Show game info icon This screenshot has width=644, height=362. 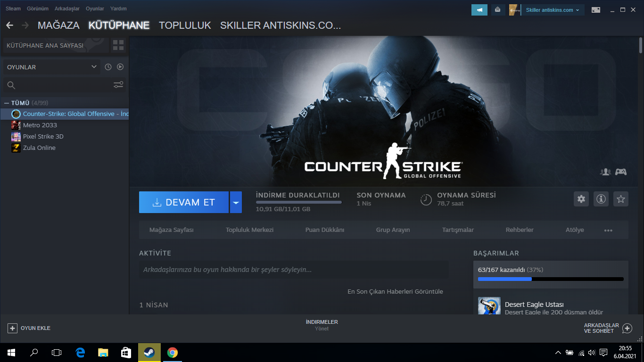601,199
